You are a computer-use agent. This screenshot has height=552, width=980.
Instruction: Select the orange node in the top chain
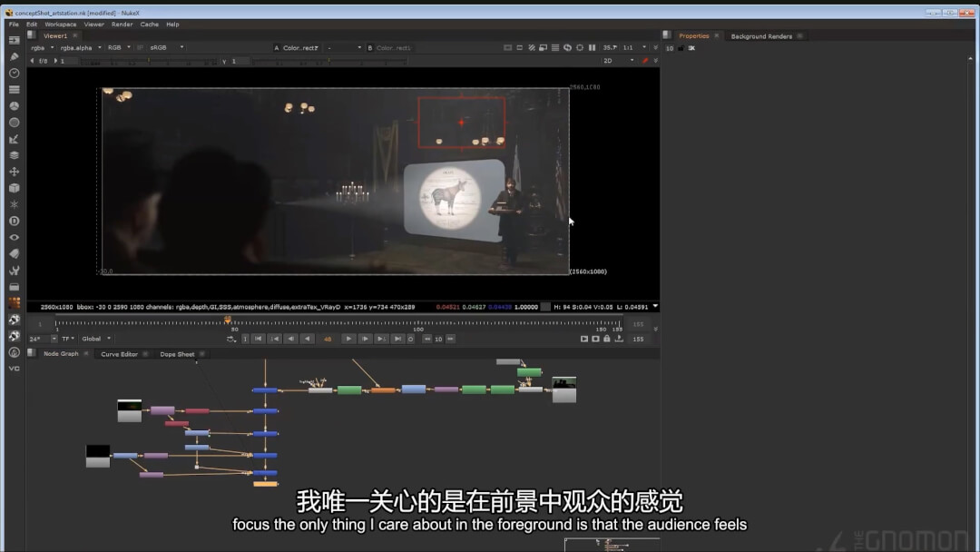click(383, 390)
